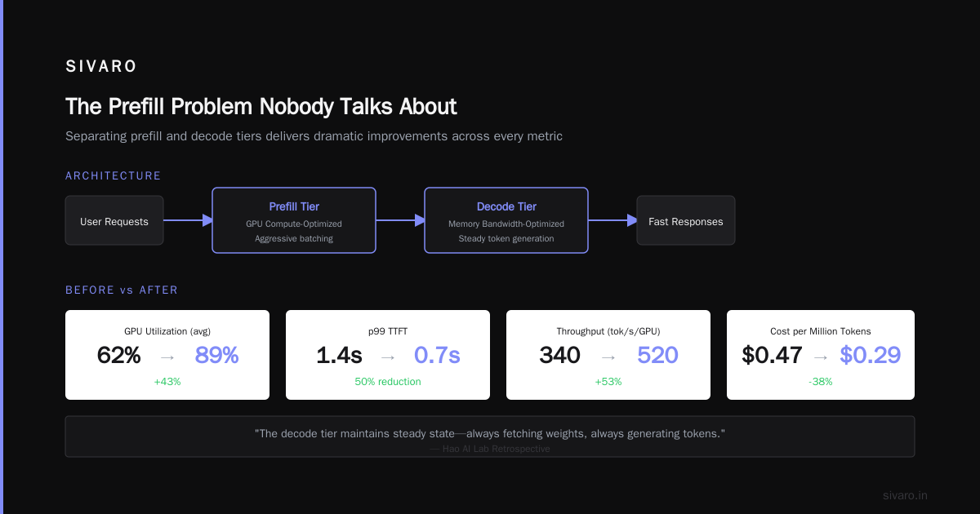Select the 0.7s TTFT after value

coord(437,356)
